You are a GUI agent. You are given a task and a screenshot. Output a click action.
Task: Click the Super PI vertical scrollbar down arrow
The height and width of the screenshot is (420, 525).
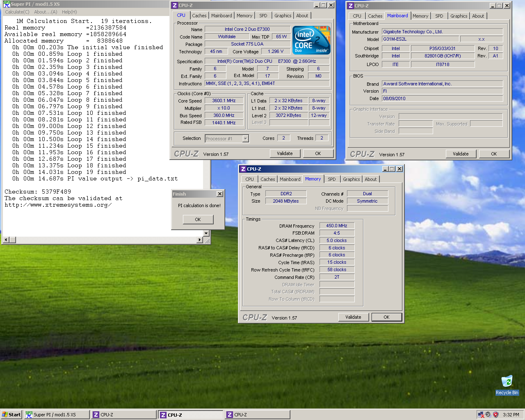tap(206, 233)
